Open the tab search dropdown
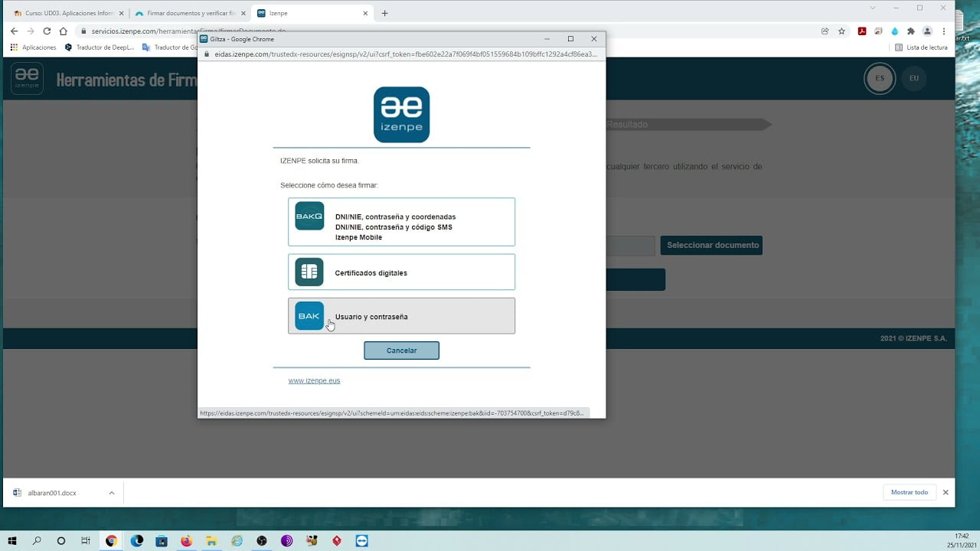The height and width of the screenshot is (551, 980). (x=873, y=8)
